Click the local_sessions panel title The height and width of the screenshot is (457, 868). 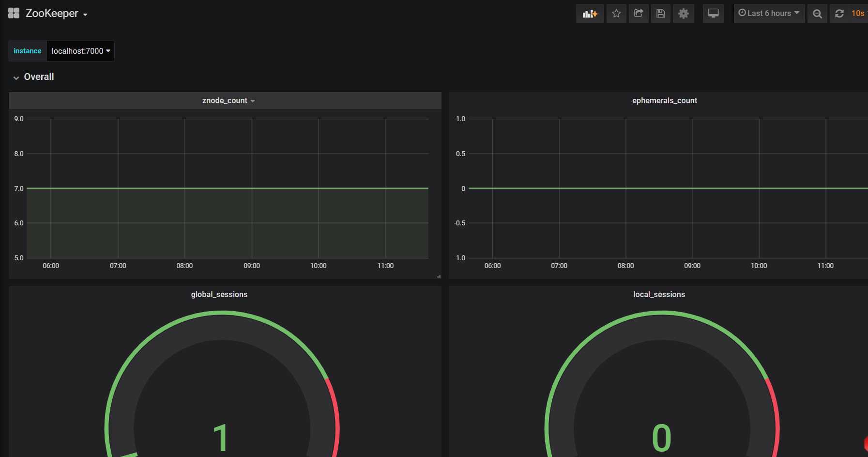tap(659, 295)
